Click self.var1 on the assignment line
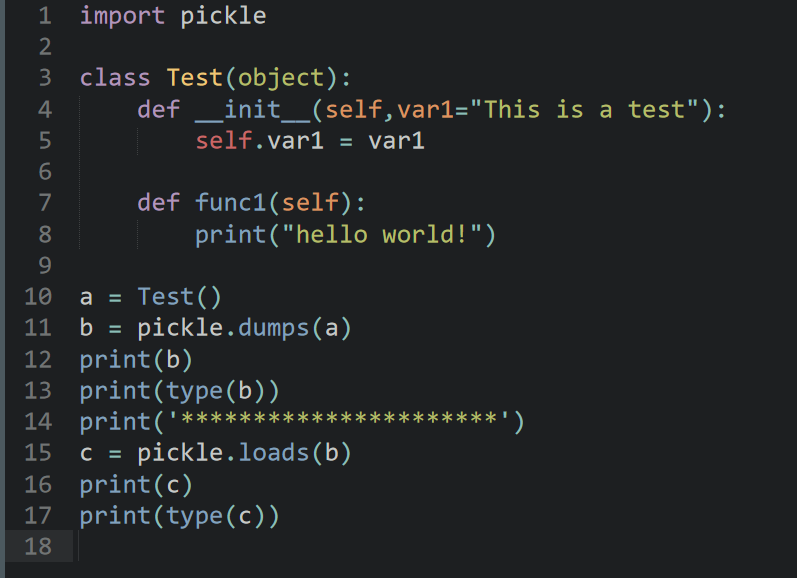The image size is (797, 578). (x=259, y=141)
